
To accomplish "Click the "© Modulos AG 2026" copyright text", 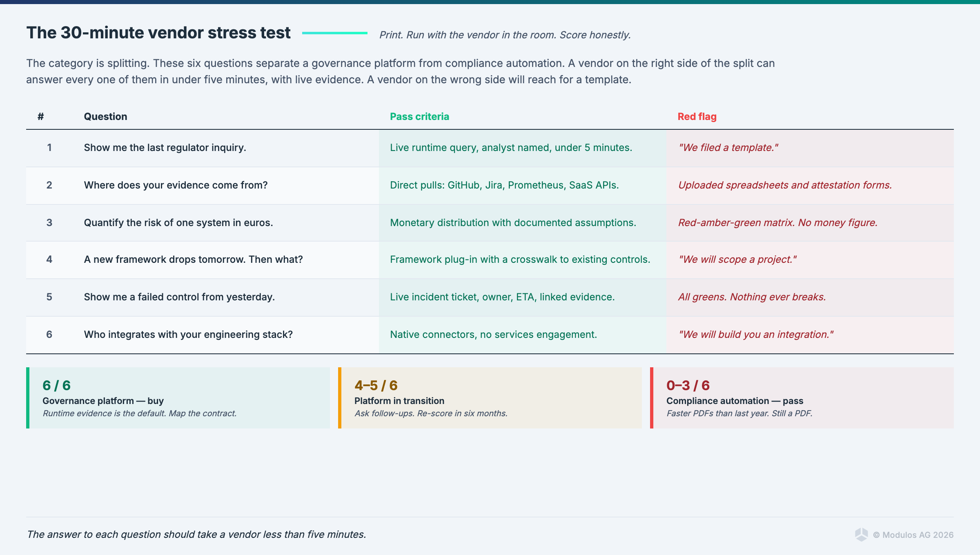I will tap(913, 535).
